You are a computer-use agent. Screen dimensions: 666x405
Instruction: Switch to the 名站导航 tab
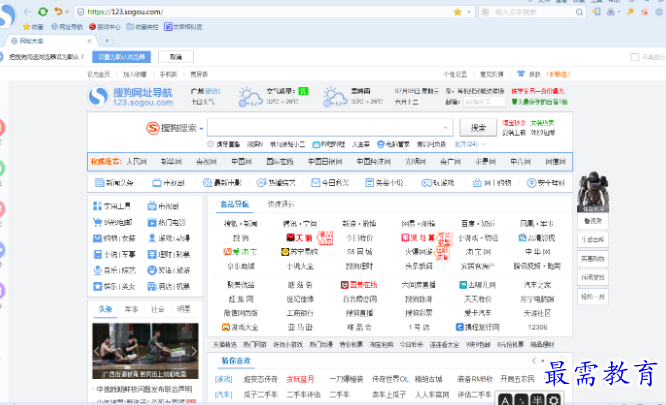click(x=234, y=204)
